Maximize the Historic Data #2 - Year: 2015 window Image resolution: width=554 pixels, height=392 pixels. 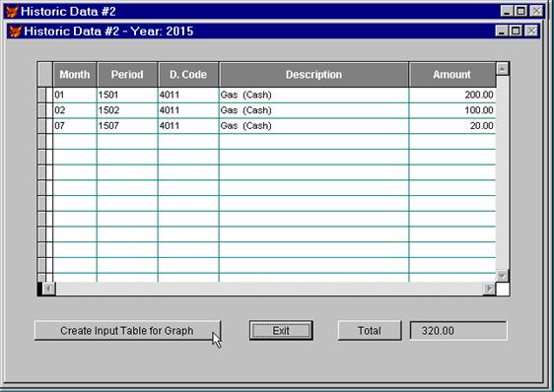pyautogui.click(x=516, y=32)
